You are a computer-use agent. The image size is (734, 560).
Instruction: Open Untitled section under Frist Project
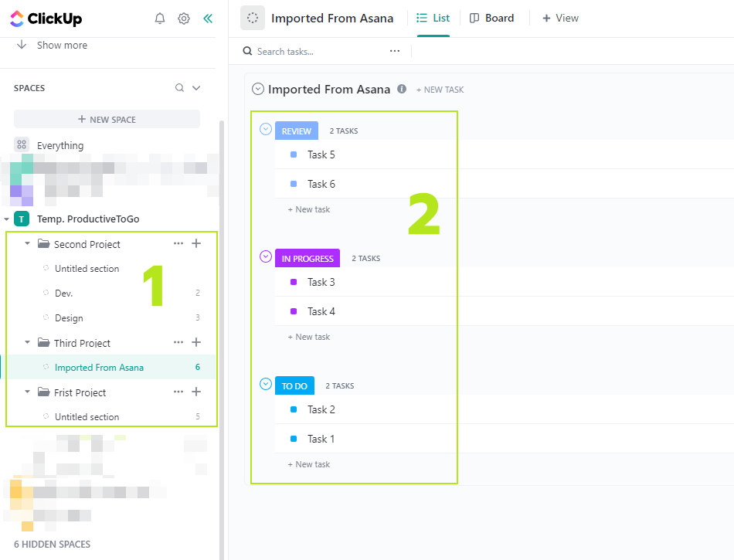(87, 417)
